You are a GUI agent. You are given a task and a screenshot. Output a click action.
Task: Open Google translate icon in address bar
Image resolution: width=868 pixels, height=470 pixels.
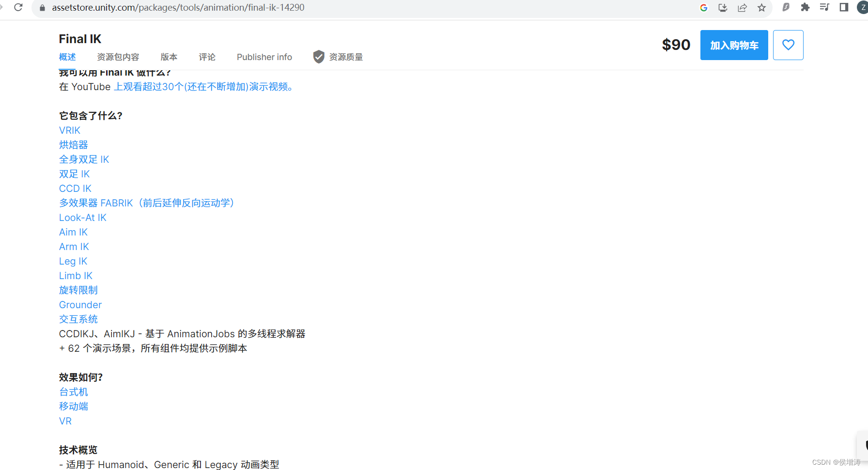(704, 8)
